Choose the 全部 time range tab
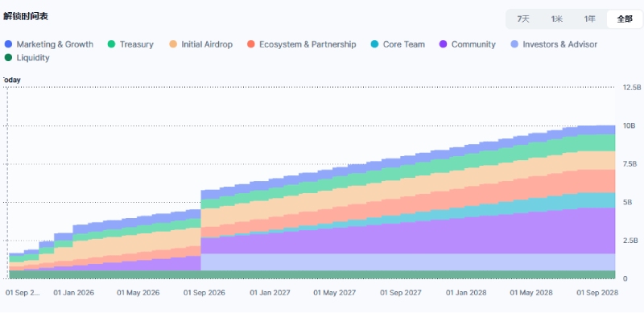644x313 pixels. 625,19
